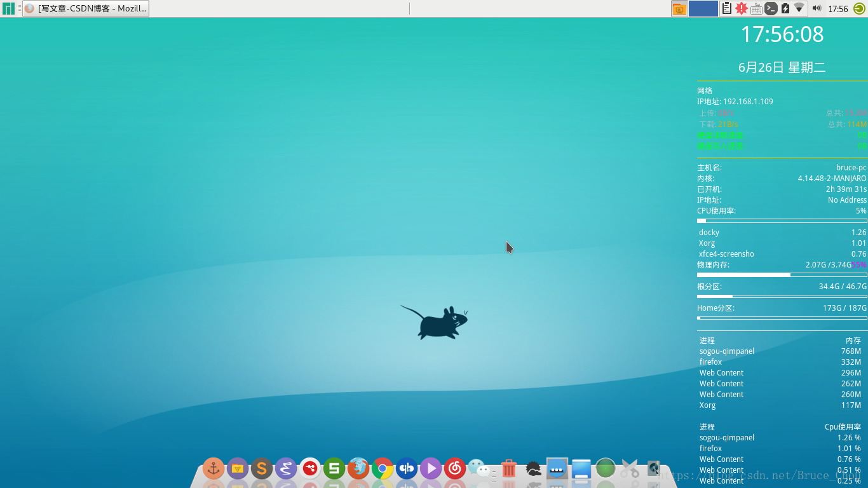Click the hostname value bruce-pc
The image size is (868, 488).
851,168
